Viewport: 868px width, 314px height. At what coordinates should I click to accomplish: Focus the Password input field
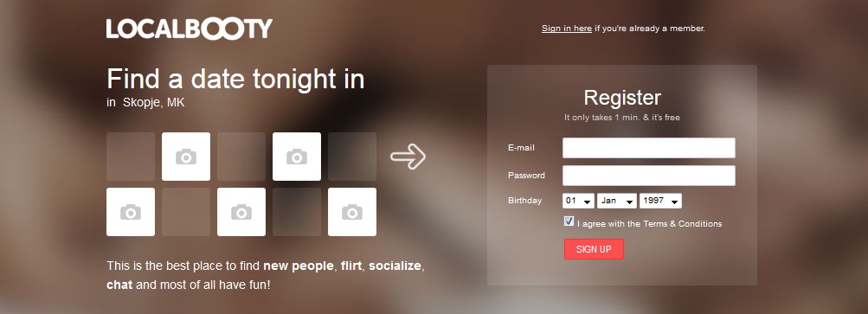(649, 176)
